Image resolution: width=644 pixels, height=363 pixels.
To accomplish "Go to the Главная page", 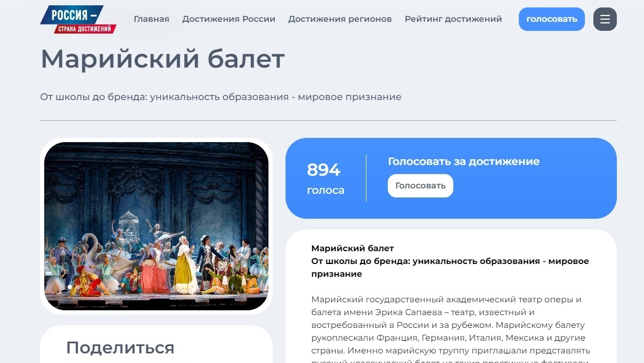I will pyautogui.click(x=151, y=19).
